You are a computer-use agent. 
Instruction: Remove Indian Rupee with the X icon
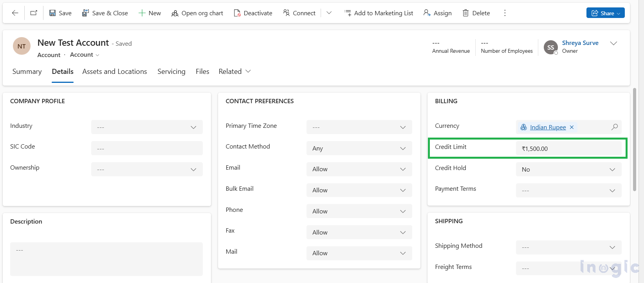[x=572, y=127]
